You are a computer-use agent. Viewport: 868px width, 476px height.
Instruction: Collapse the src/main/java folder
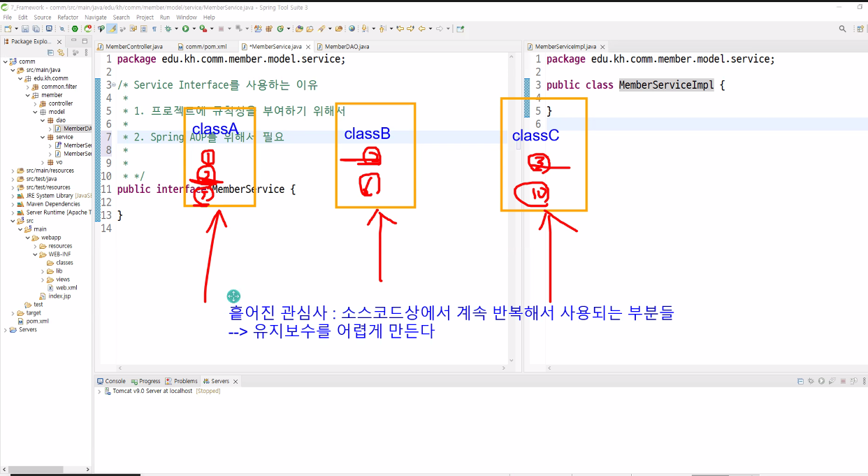(13, 70)
